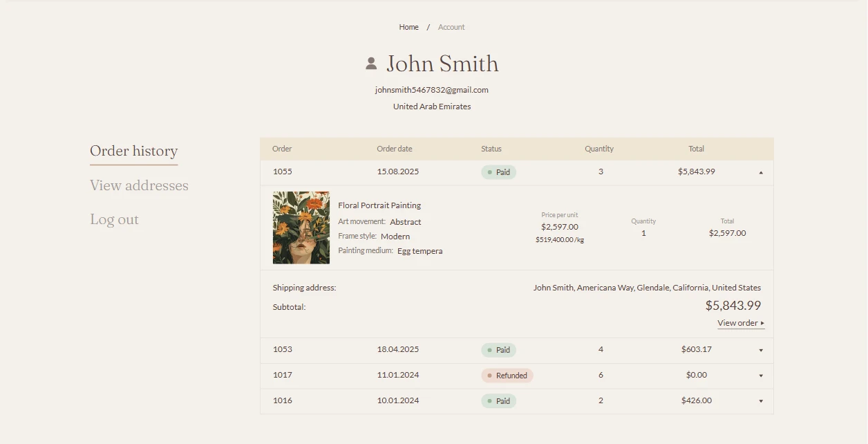868x444 pixels.
Task: Click the Floral Portrait Painting thumbnail
Action: 301,228
